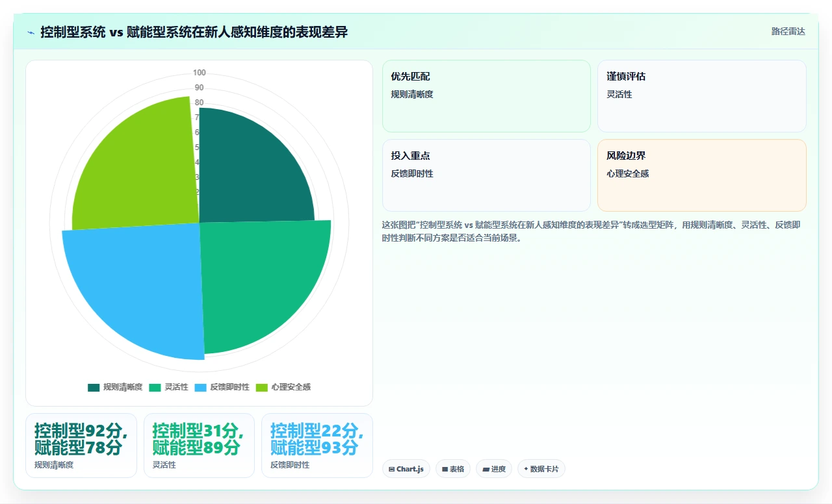Click the 100 axis label on chart
Image resolution: width=832 pixels, height=504 pixels.
point(200,73)
